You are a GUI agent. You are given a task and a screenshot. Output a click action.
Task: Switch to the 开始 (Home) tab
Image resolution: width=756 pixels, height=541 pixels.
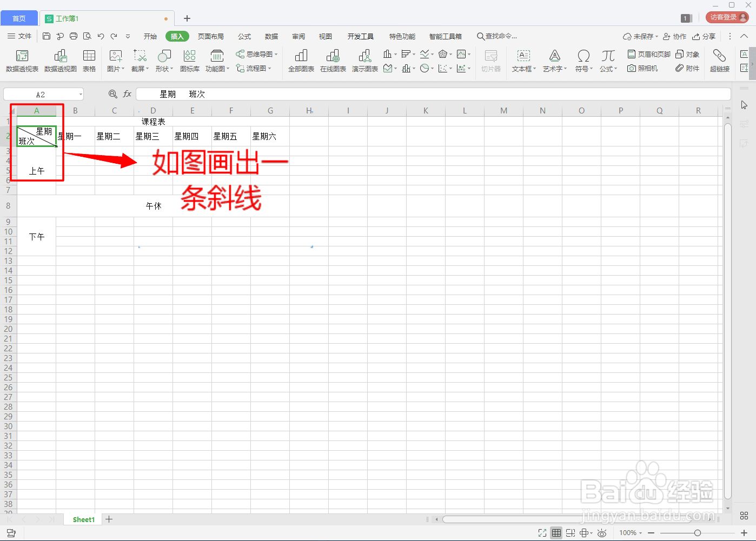pos(150,36)
